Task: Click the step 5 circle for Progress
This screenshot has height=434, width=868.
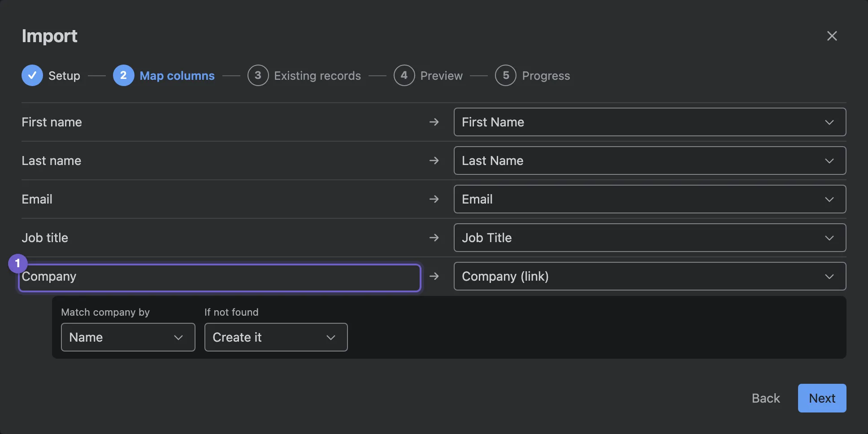Action: coord(506,75)
